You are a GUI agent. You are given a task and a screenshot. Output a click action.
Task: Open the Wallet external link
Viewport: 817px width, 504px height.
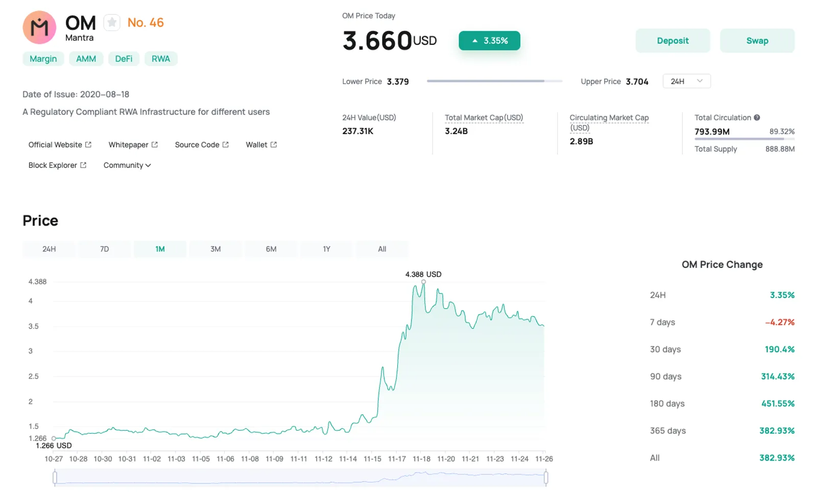click(x=261, y=145)
